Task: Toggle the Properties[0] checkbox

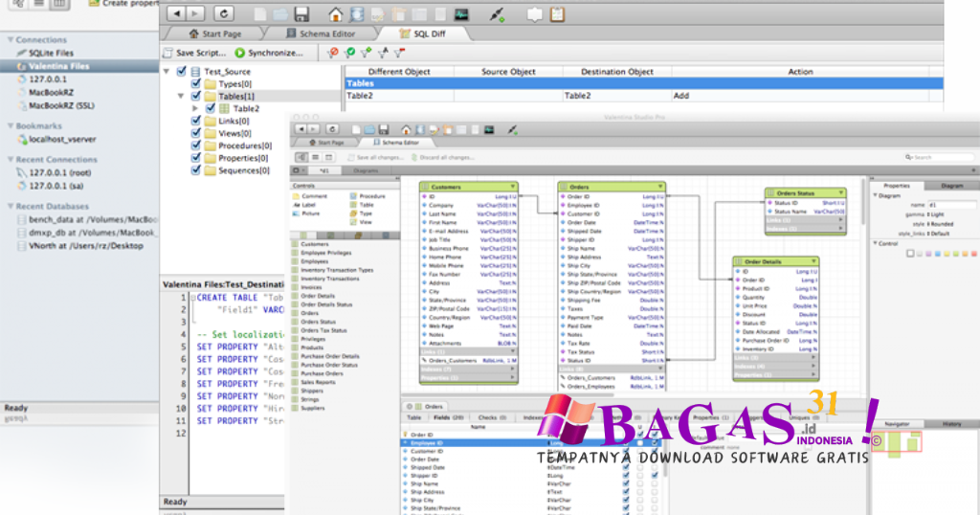Action: (195, 158)
